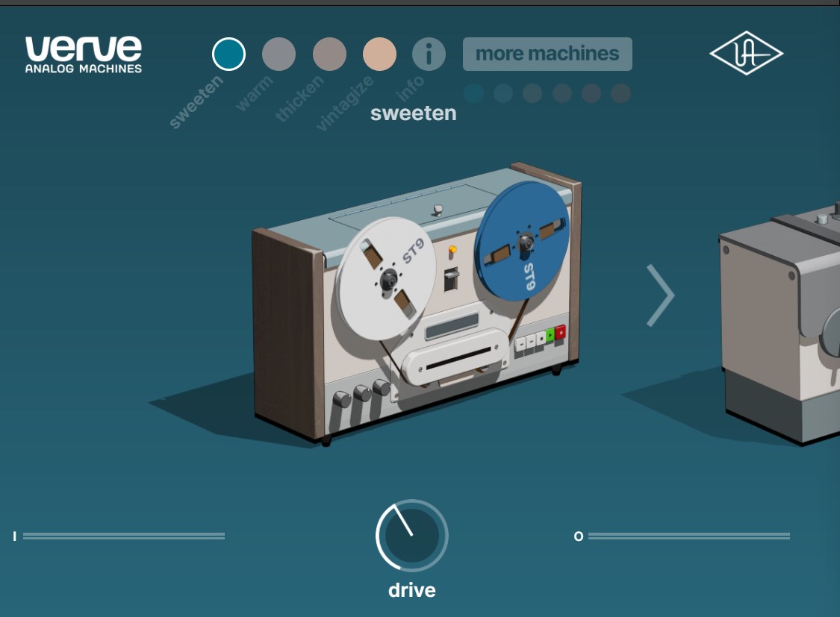Open the info icon

point(429,54)
